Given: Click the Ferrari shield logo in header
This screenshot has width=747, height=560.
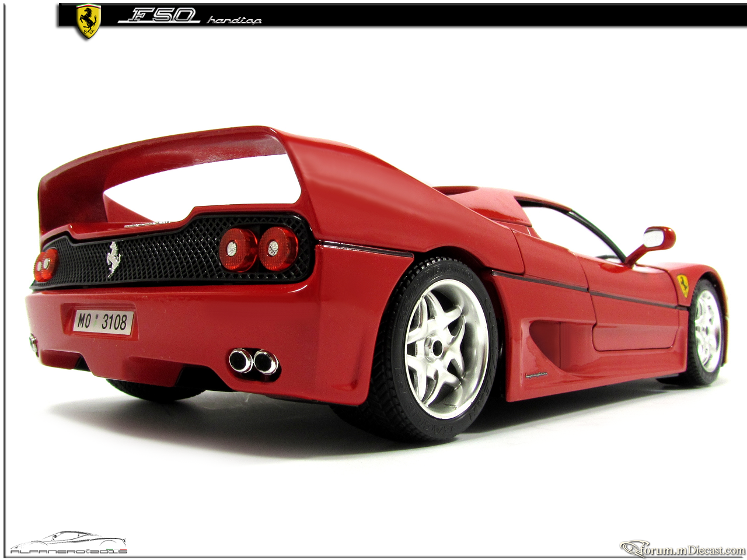Looking at the screenshot, I should (89, 22).
